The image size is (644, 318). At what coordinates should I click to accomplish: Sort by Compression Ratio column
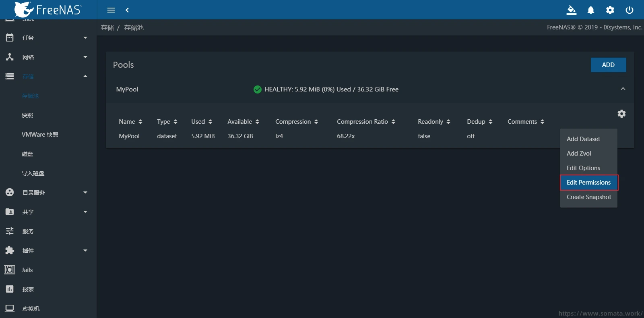tap(365, 122)
